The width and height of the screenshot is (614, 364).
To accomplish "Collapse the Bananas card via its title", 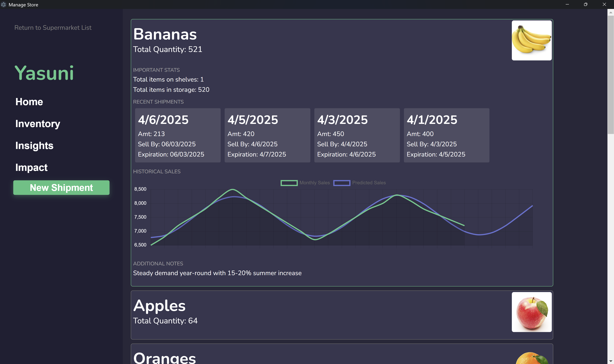I will tap(165, 34).
